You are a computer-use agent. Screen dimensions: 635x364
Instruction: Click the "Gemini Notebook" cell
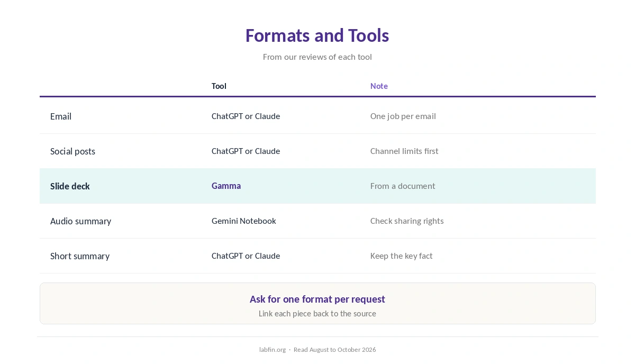coord(243,221)
